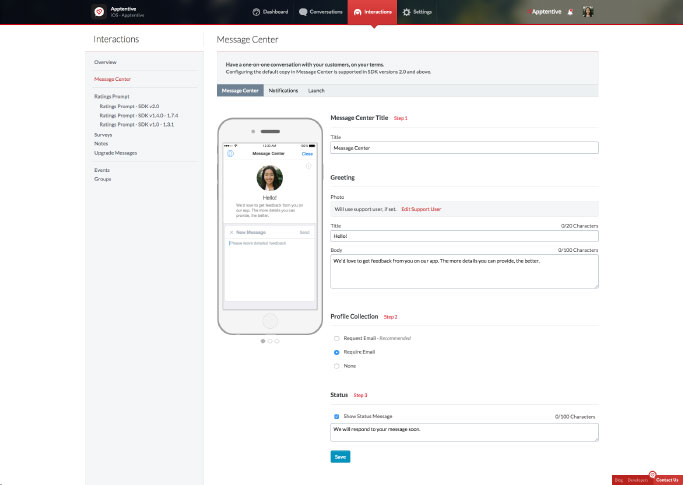Open Groups in the sidebar

click(x=102, y=179)
